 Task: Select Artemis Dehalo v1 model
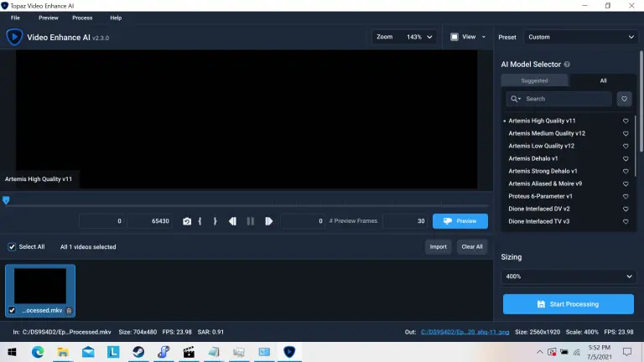pos(533,158)
